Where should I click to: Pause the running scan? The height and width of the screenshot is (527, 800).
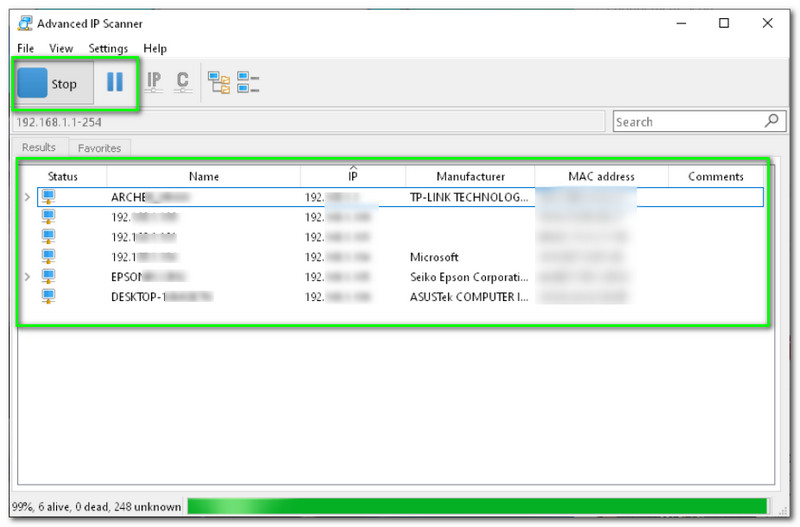coord(115,83)
